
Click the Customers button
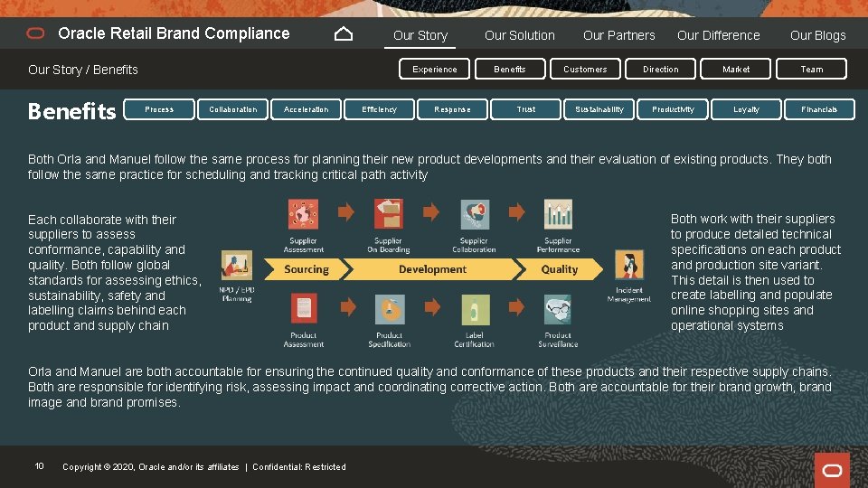pos(585,70)
